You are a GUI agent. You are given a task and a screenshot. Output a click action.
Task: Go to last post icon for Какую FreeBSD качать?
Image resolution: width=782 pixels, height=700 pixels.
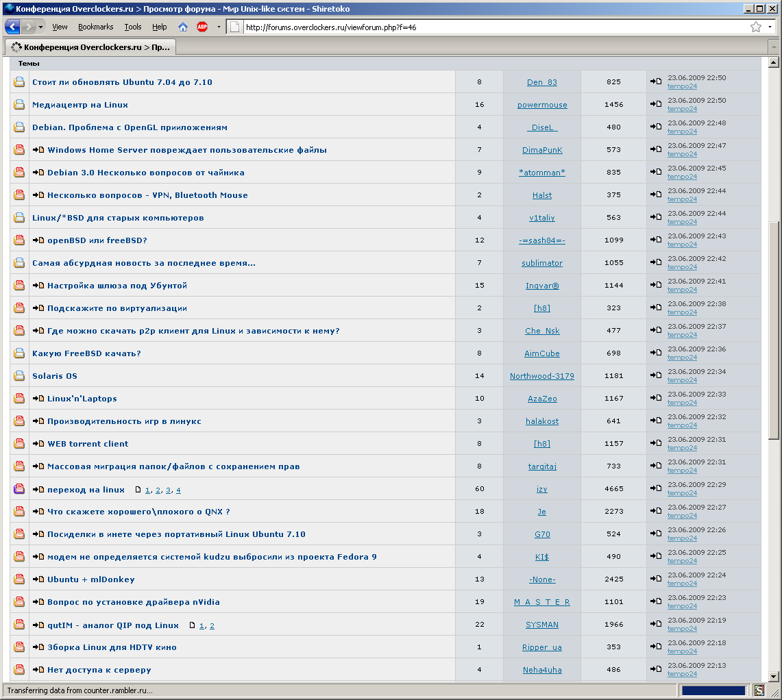(656, 353)
